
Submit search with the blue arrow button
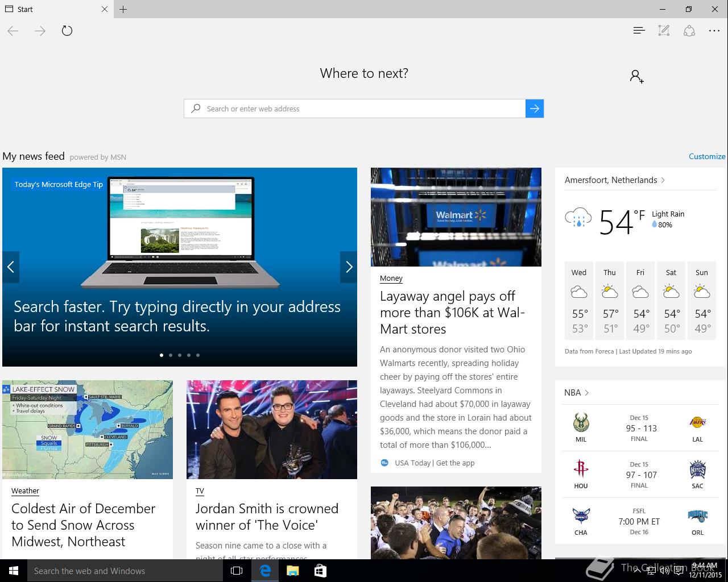tap(535, 109)
